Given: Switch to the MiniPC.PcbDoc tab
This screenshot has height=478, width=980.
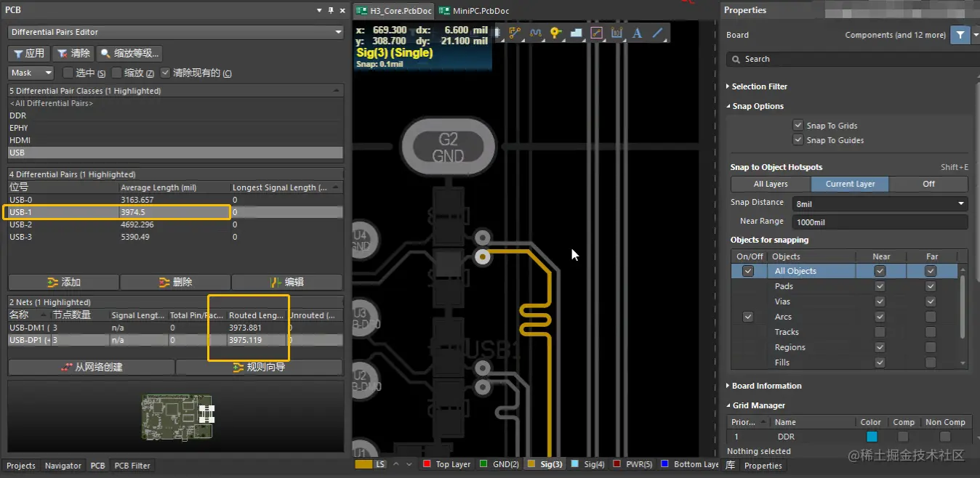Looking at the screenshot, I should click(x=474, y=11).
